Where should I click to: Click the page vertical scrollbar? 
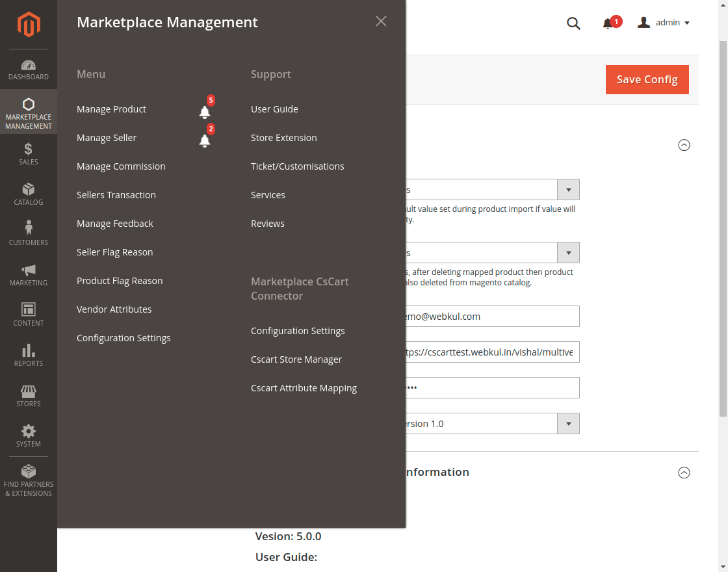pos(723,227)
